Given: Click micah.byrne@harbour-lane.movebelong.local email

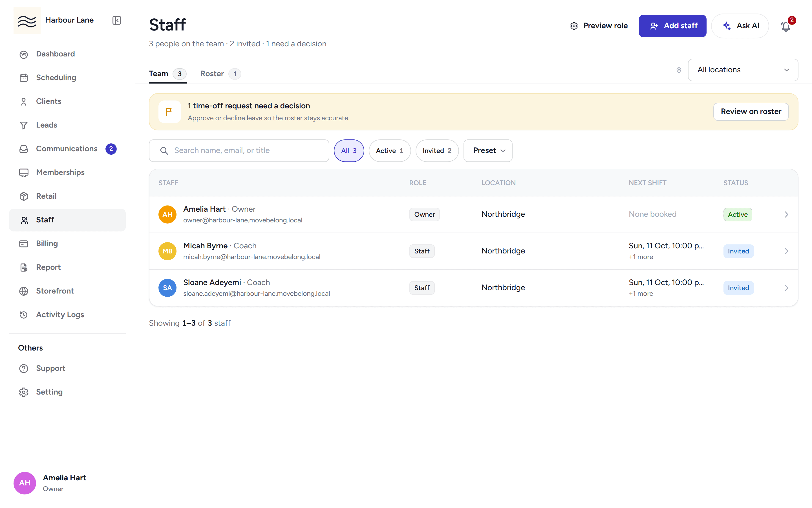Looking at the screenshot, I should click(x=252, y=257).
